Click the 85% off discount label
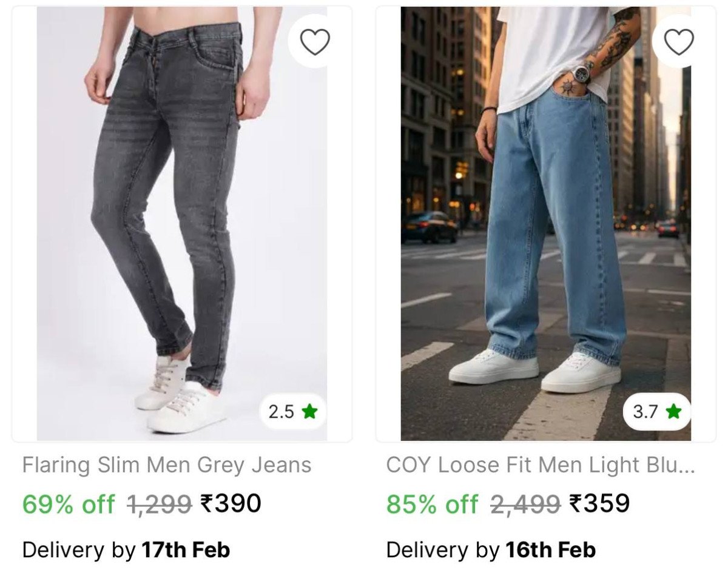Viewport: 728px width, 570px height. pyautogui.click(x=433, y=503)
